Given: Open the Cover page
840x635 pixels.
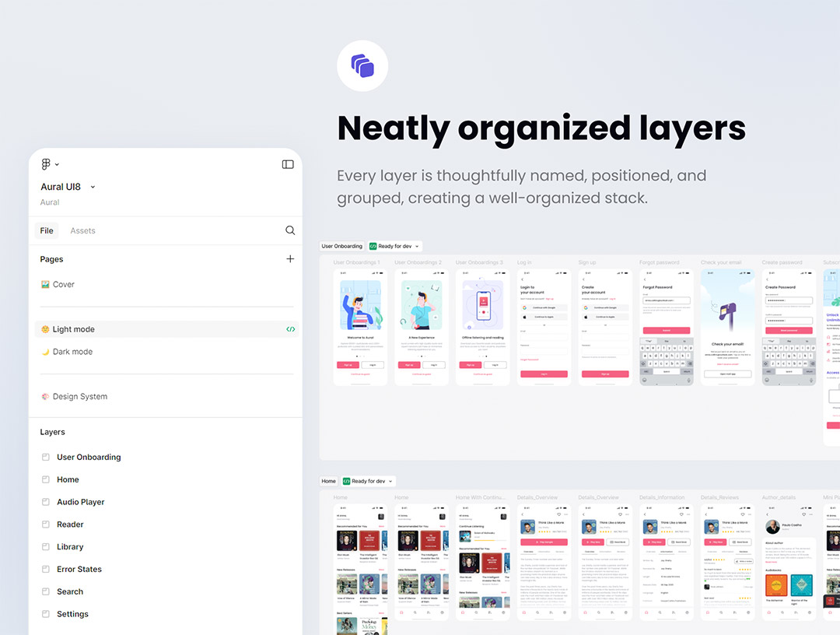Looking at the screenshot, I should click(x=63, y=284).
